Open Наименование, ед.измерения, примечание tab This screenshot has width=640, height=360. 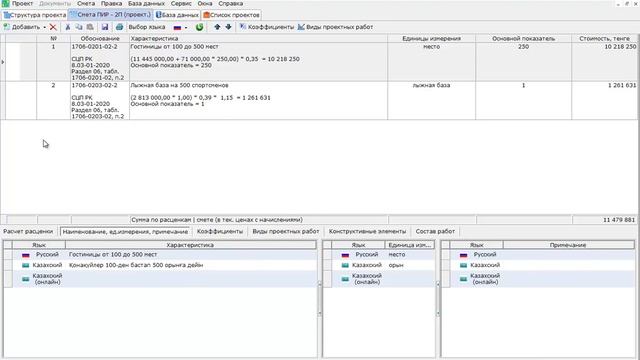(125, 231)
